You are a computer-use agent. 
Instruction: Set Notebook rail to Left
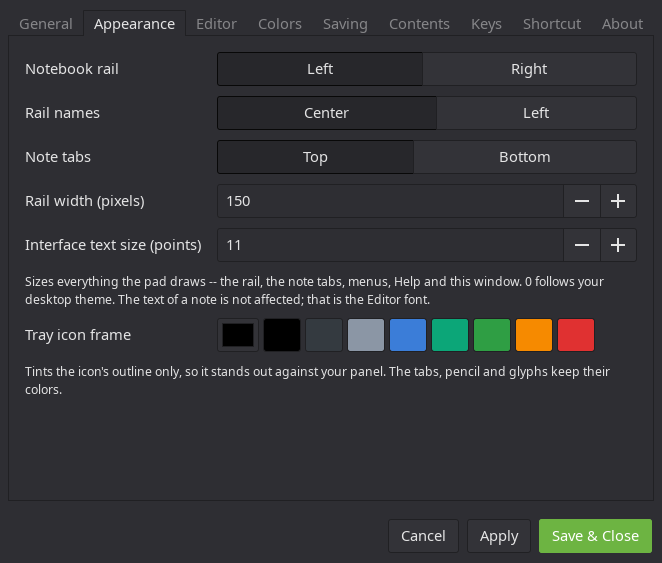320,69
